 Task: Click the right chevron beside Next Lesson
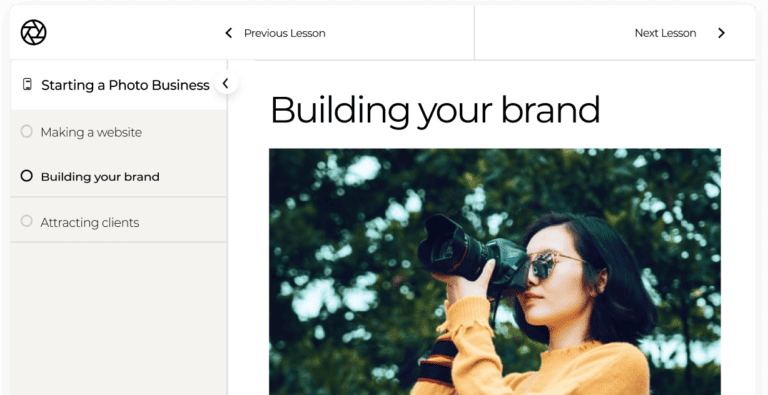[x=721, y=33]
